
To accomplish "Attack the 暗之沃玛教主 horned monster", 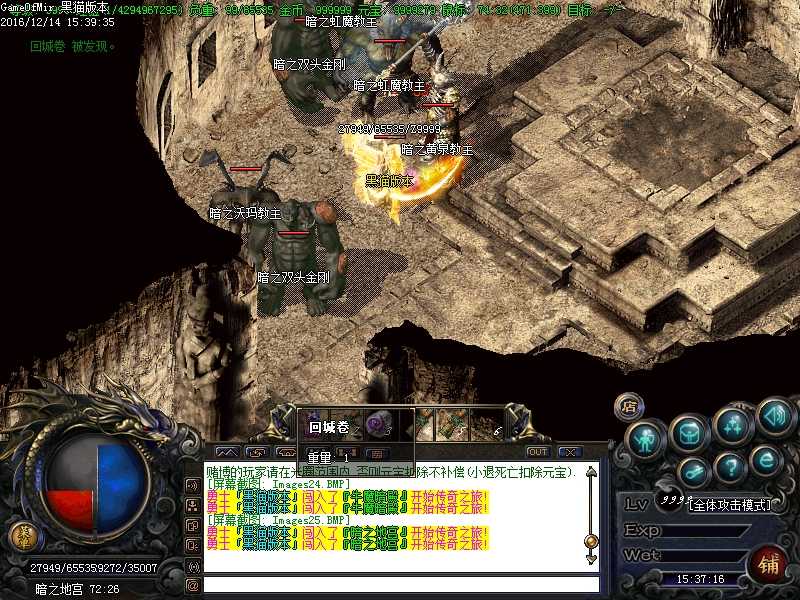I will pos(245,196).
